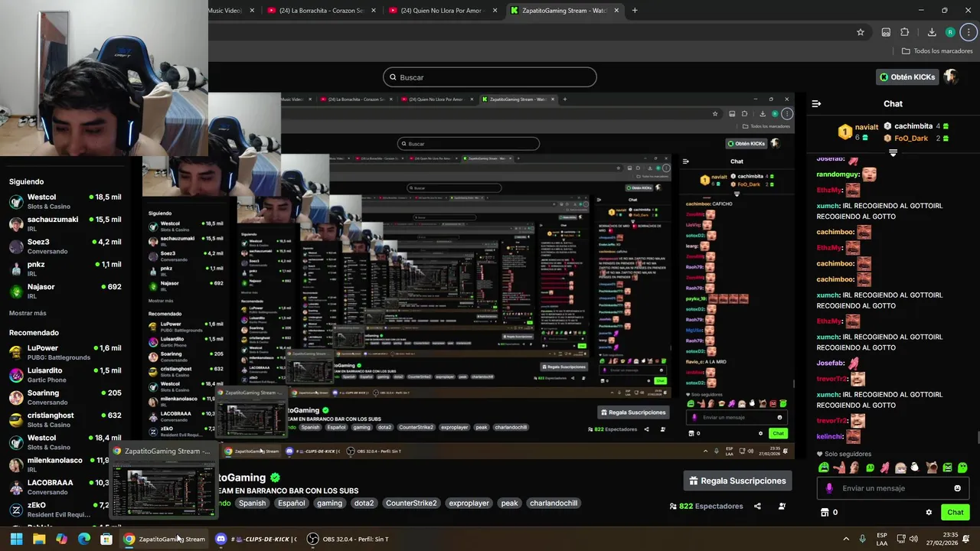Select the Español stream tag
Image resolution: width=980 pixels, height=551 pixels.
pyautogui.click(x=291, y=503)
